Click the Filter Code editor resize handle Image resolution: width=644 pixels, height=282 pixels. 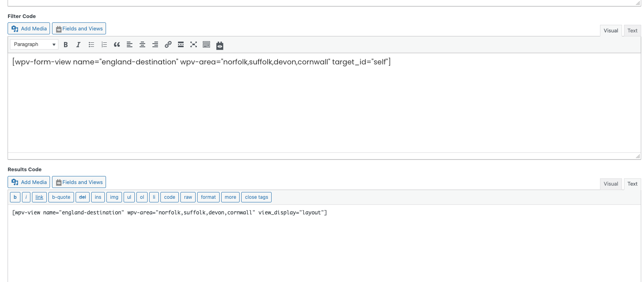(638, 156)
